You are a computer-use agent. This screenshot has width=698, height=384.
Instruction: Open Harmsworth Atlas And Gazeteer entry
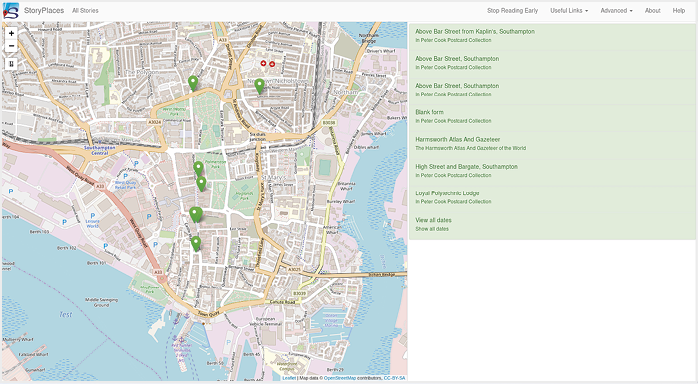click(x=552, y=143)
